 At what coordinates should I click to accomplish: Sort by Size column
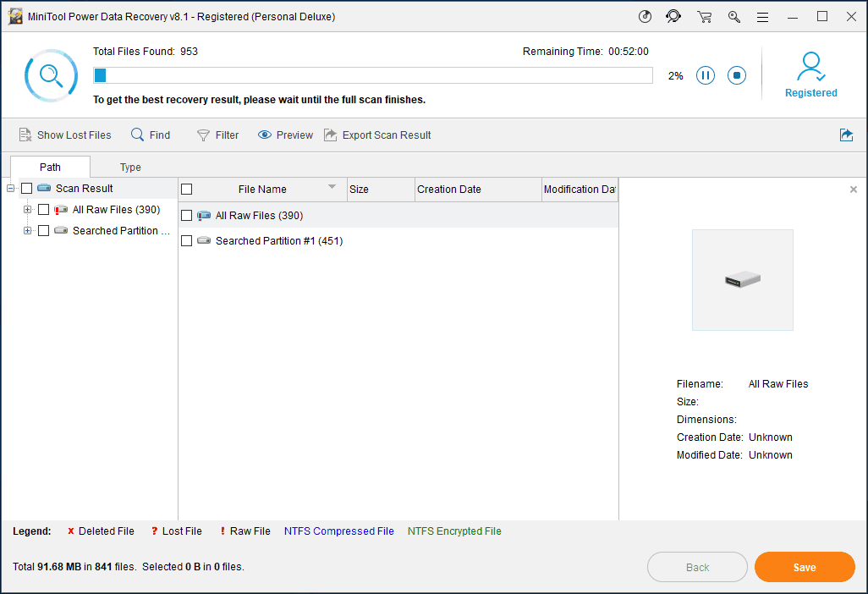(381, 190)
